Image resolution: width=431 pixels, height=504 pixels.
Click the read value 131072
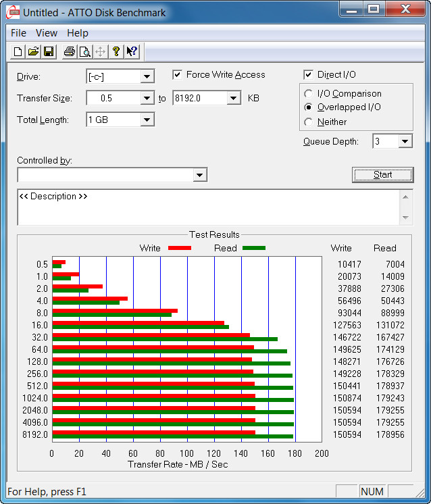pos(390,325)
